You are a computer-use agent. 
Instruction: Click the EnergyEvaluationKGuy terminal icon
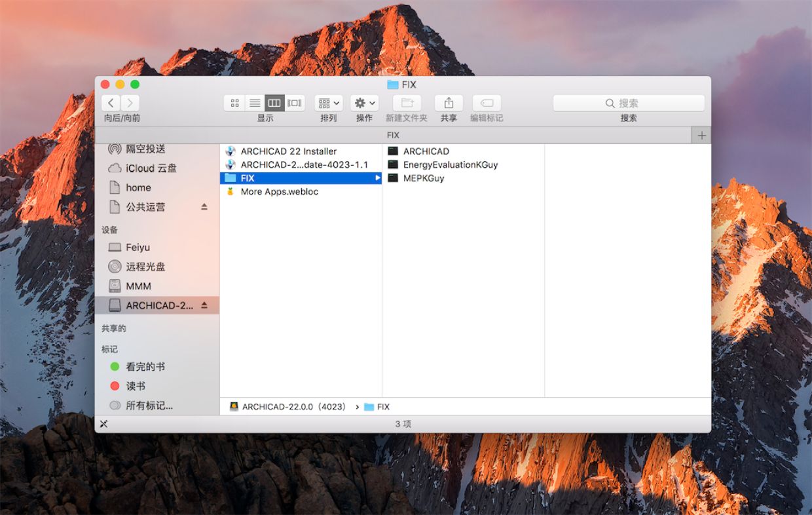(x=393, y=164)
